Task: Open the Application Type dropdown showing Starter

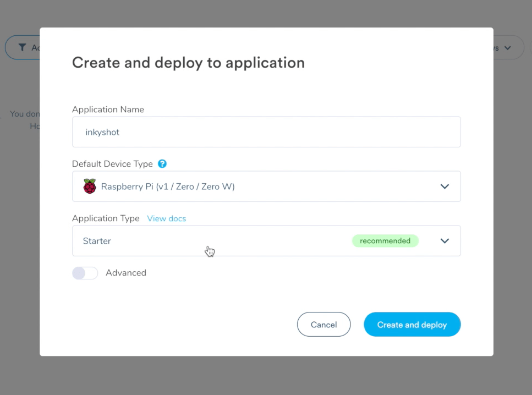Action: tap(266, 240)
